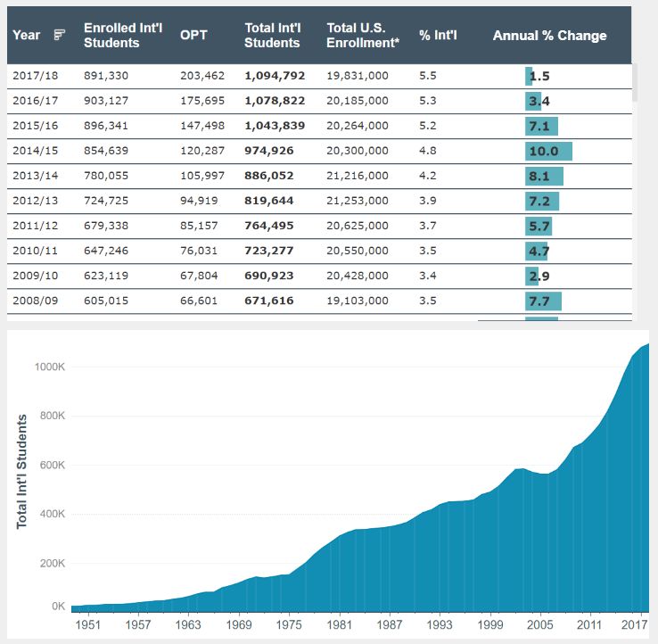
Task: Click the annual change bar showing 8.1
Action: coord(544,177)
